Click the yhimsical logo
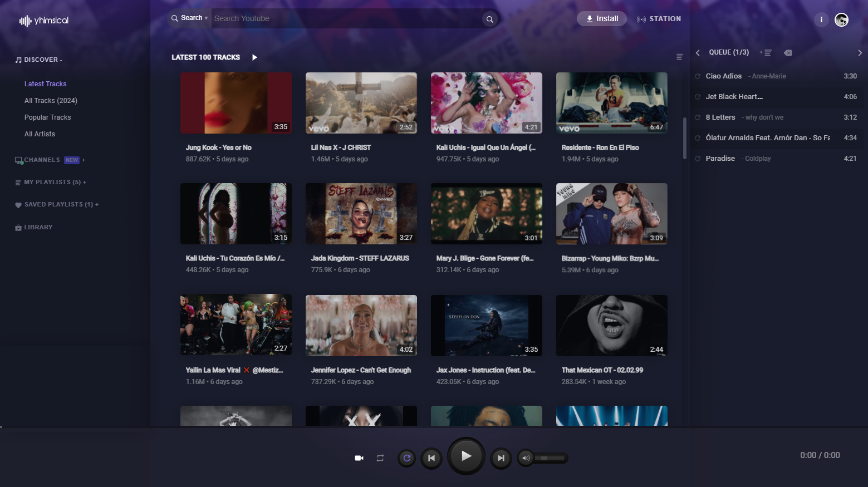The image size is (868, 487). click(x=44, y=21)
